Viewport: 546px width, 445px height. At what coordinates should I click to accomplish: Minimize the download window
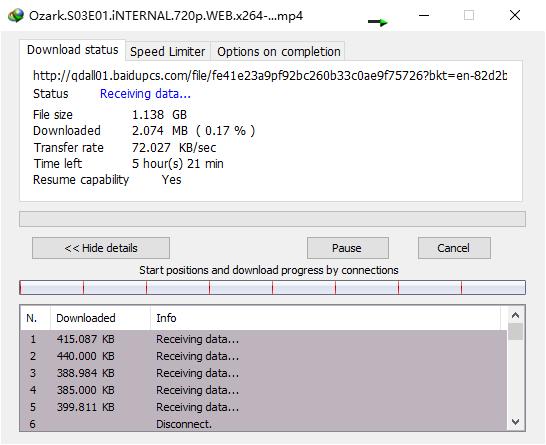pyautogui.click(x=424, y=15)
